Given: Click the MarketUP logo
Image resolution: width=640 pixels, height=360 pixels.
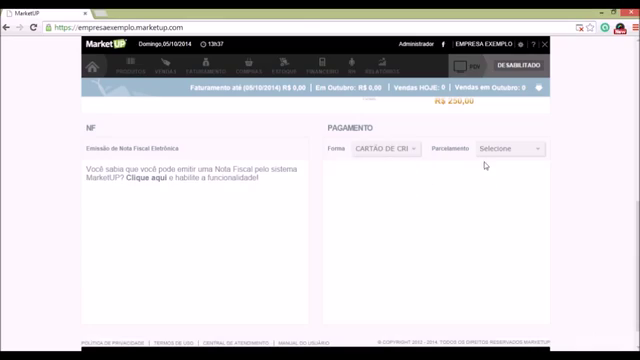Looking at the screenshot, I should 106,44.
